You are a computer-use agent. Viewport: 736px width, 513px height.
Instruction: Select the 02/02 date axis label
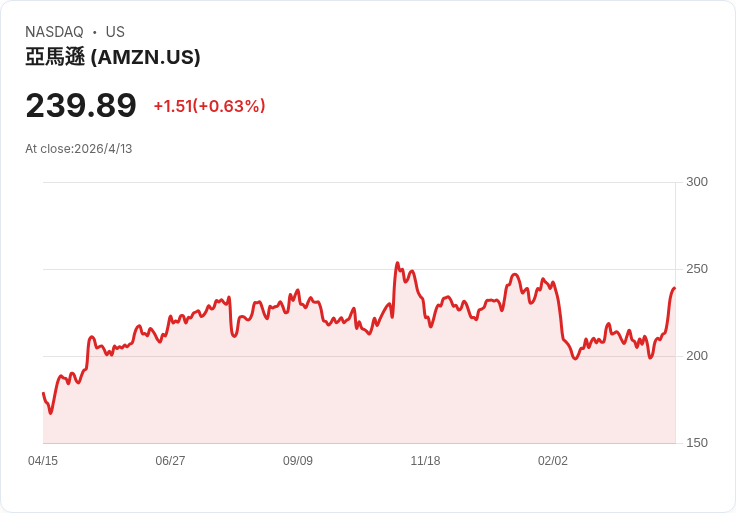[x=553, y=461]
